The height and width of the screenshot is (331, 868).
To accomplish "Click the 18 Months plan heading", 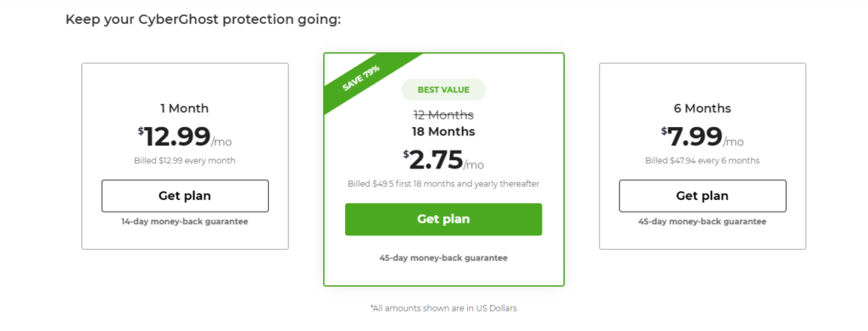I will coord(443,131).
